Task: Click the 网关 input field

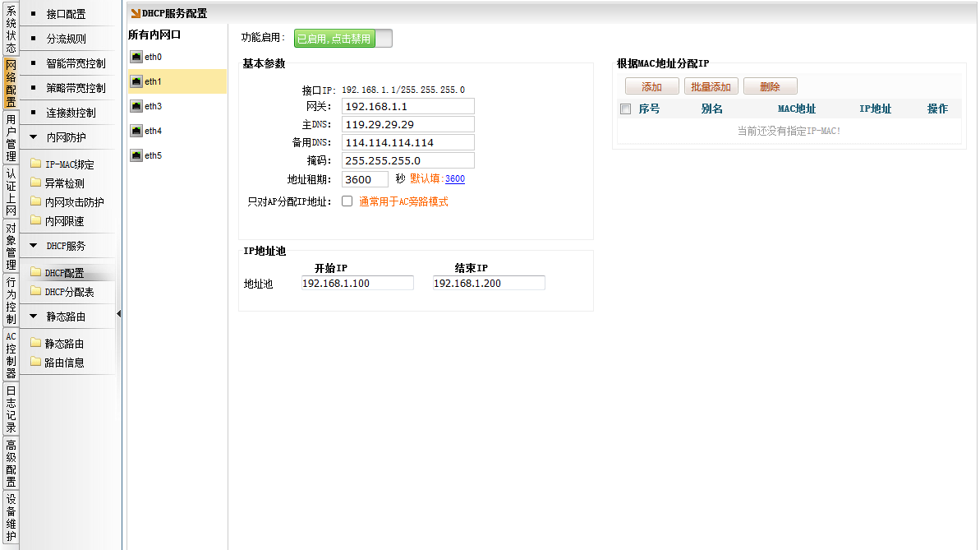Action: [408, 106]
